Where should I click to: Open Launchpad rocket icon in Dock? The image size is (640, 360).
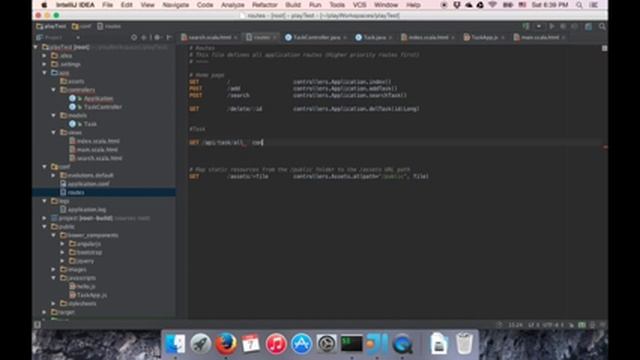(x=200, y=344)
